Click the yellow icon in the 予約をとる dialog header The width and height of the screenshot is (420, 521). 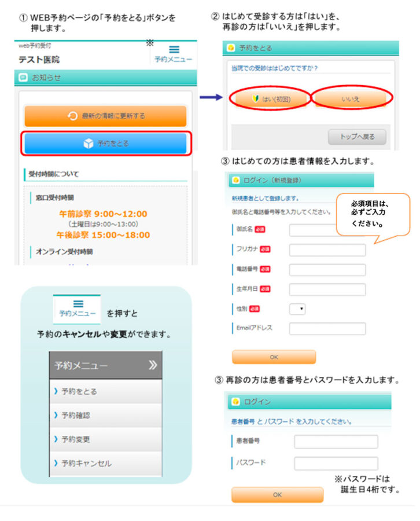pos(231,48)
